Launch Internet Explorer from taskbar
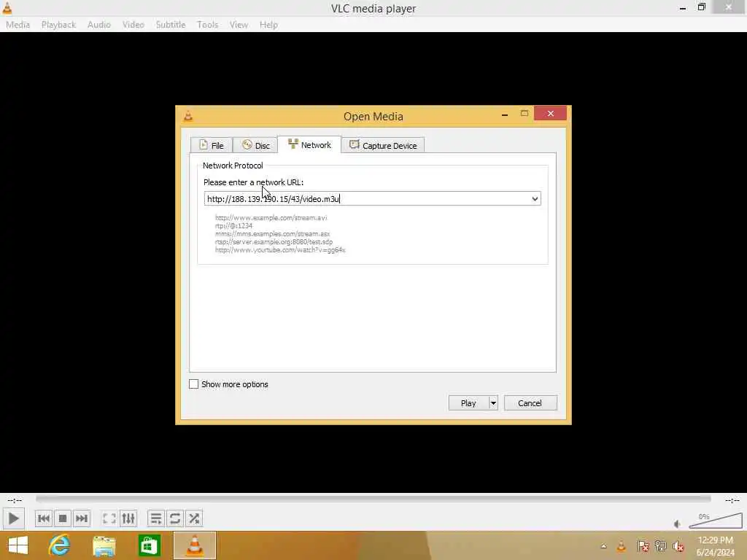Viewport: 747px width, 560px height. click(x=59, y=545)
